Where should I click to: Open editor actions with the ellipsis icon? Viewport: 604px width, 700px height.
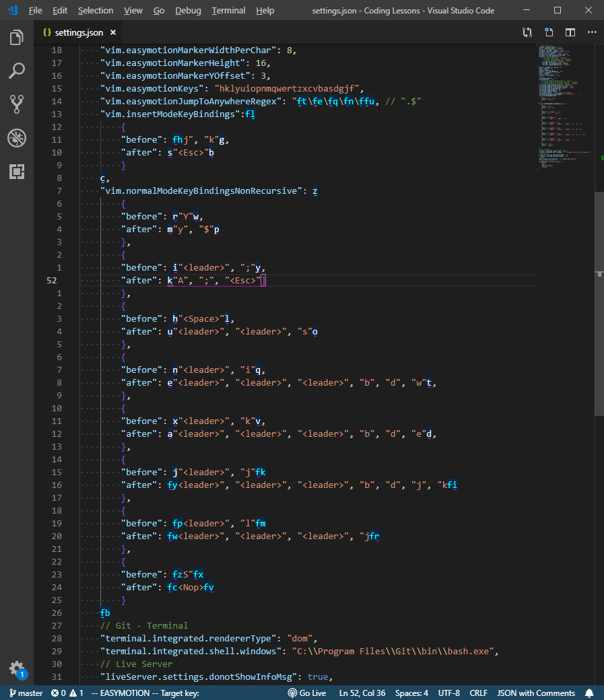(x=591, y=32)
